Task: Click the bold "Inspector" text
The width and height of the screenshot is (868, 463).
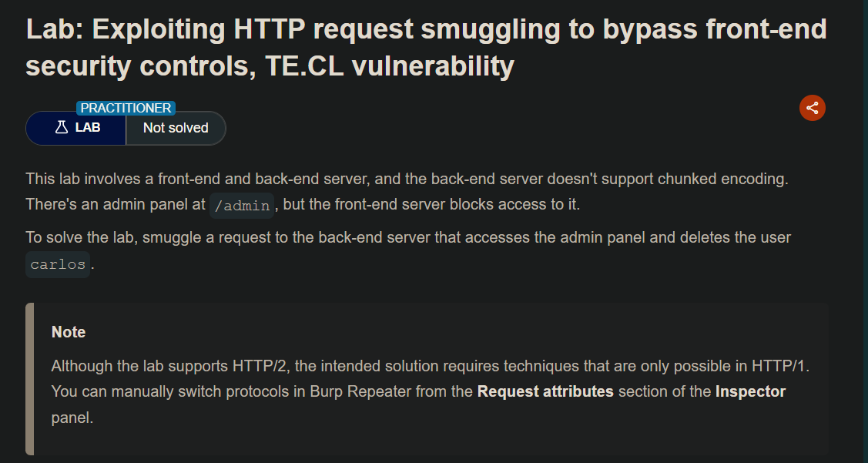Action: [750, 391]
